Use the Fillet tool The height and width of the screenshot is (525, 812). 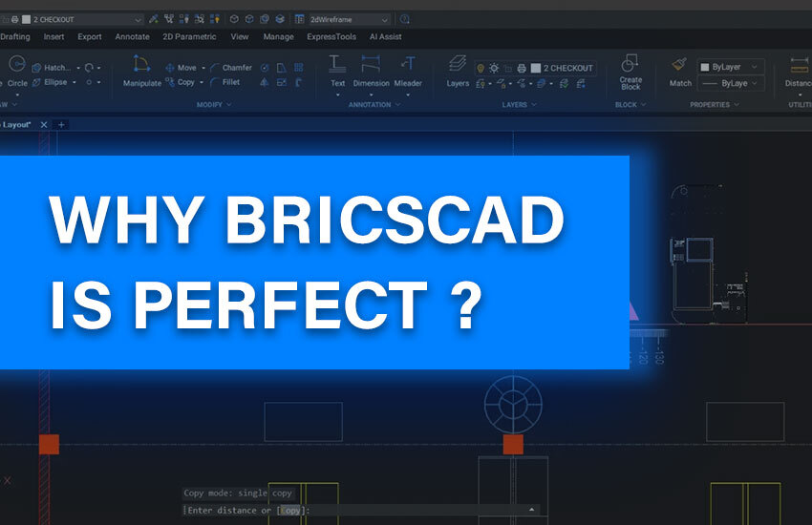(225, 82)
